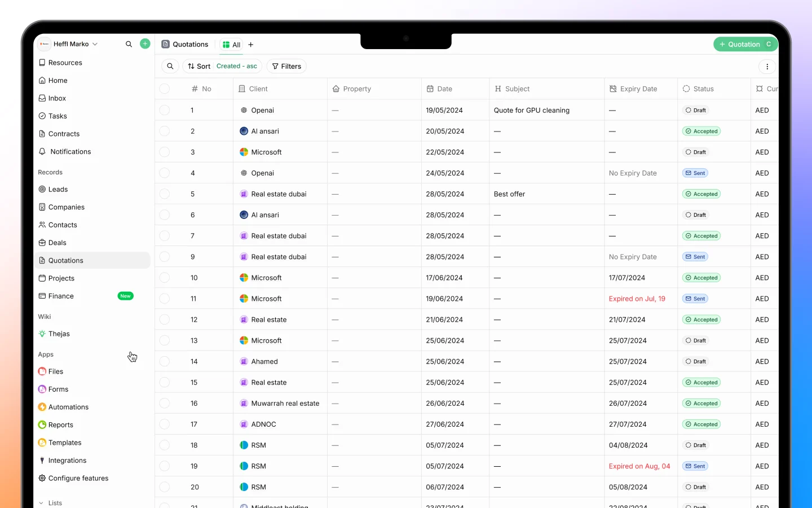This screenshot has width=812, height=508.
Task: Click the Contacts people icon
Action: pyautogui.click(x=42, y=225)
